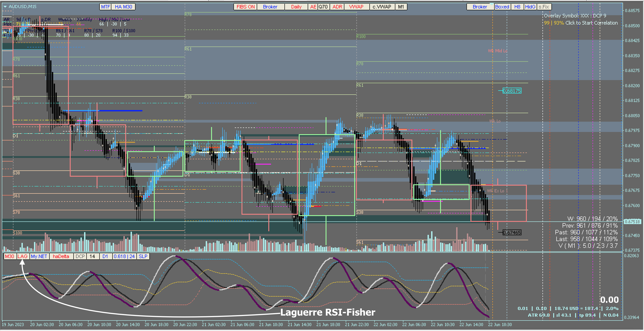Expand the AUDUSD,M15 chart triangle menu

[x=5, y=6]
